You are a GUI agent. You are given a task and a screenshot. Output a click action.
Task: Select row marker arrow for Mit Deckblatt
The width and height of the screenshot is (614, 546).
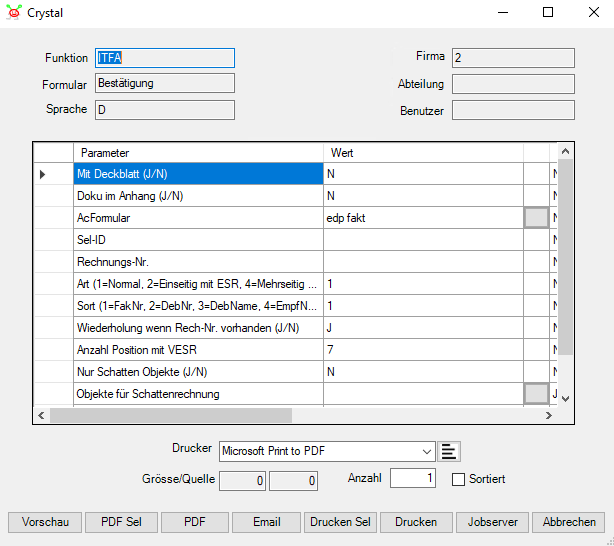(x=43, y=174)
